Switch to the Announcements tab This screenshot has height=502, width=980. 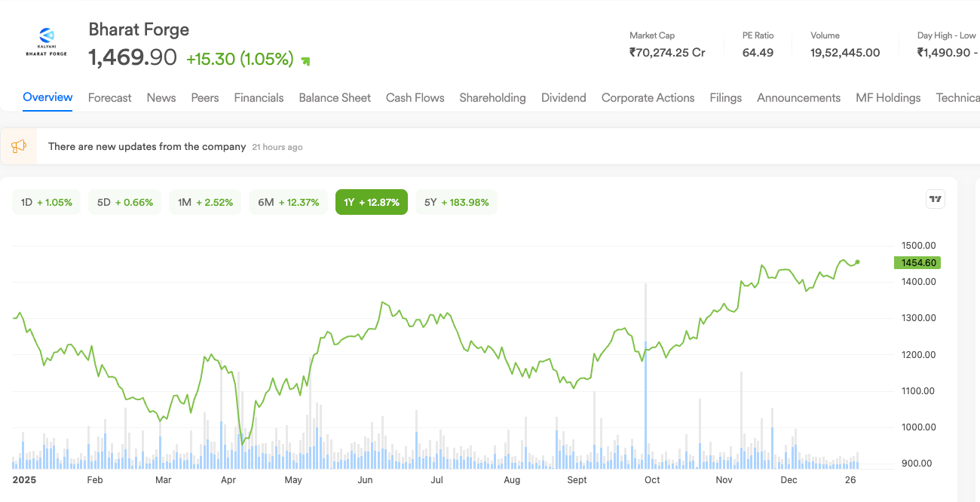click(798, 98)
